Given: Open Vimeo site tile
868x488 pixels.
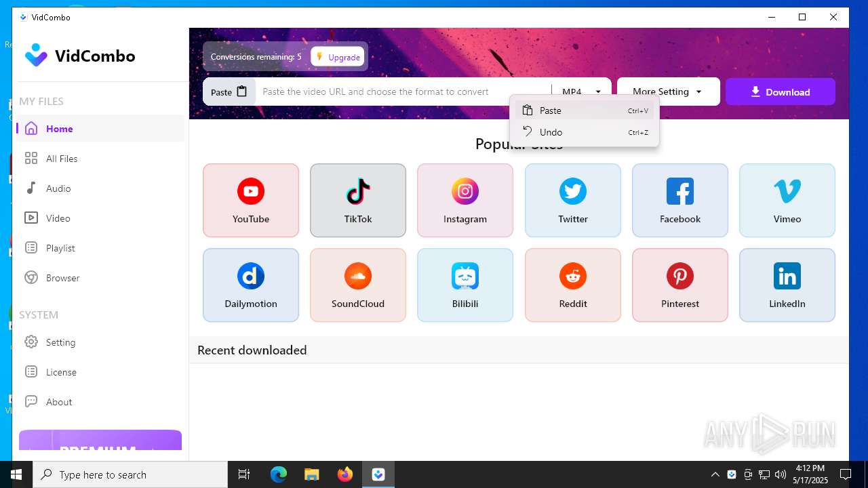Looking at the screenshot, I should click(x=787, y=200).
